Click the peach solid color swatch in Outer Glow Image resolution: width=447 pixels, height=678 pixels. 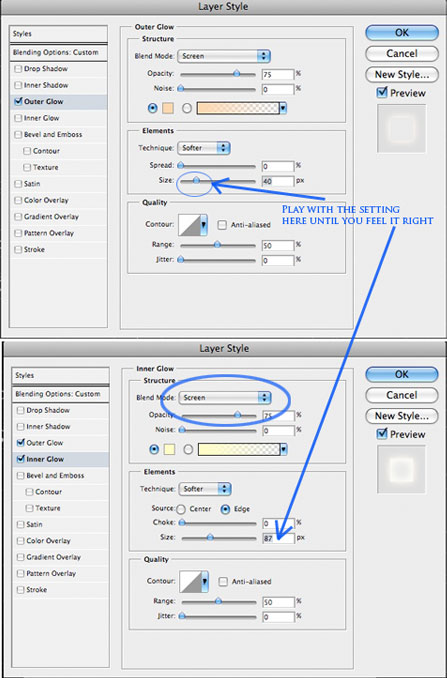tap(168, 108)
